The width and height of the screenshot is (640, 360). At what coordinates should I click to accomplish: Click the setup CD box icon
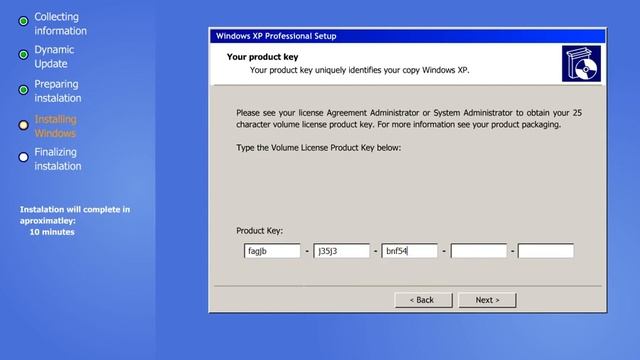[581, 64]
